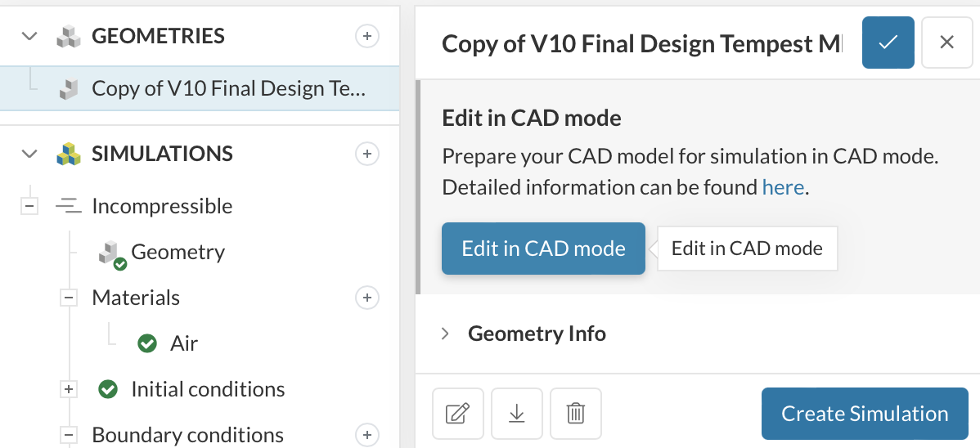Collapse the SIMULATIONS section chevron
Viewport: 980px width, 448px height.
(29, 154)
